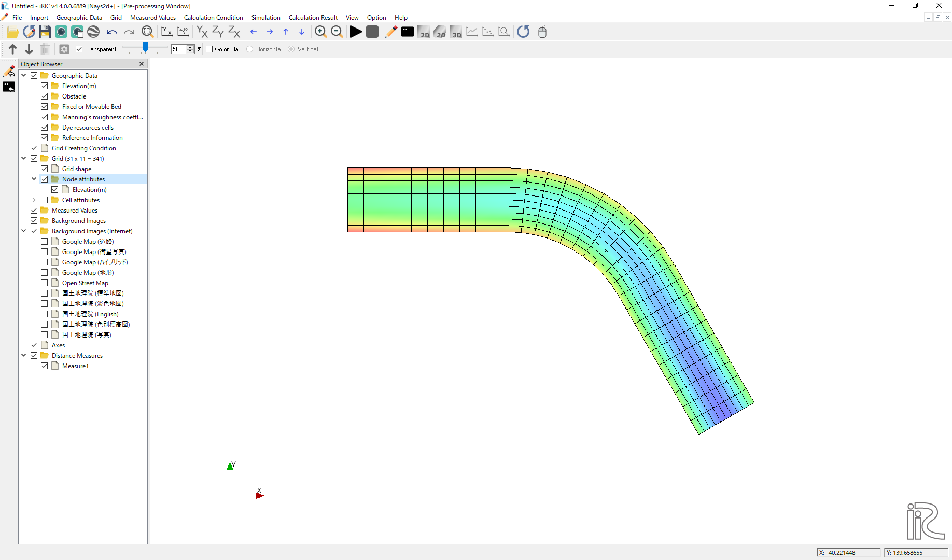Select Fixed or Movable Bed folder
Image resolution: width=952 pixels, height=560 pixels.
tap(91, 107)
